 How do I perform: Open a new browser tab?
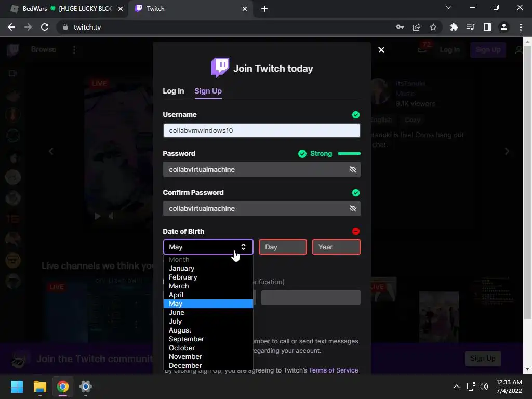pos(264,9)
